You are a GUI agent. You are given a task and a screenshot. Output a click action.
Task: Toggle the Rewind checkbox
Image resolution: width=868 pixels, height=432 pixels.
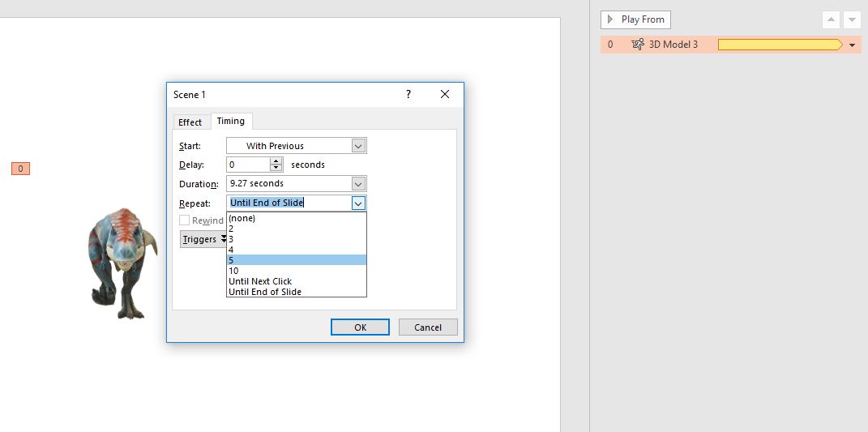(x=184, y=220)
